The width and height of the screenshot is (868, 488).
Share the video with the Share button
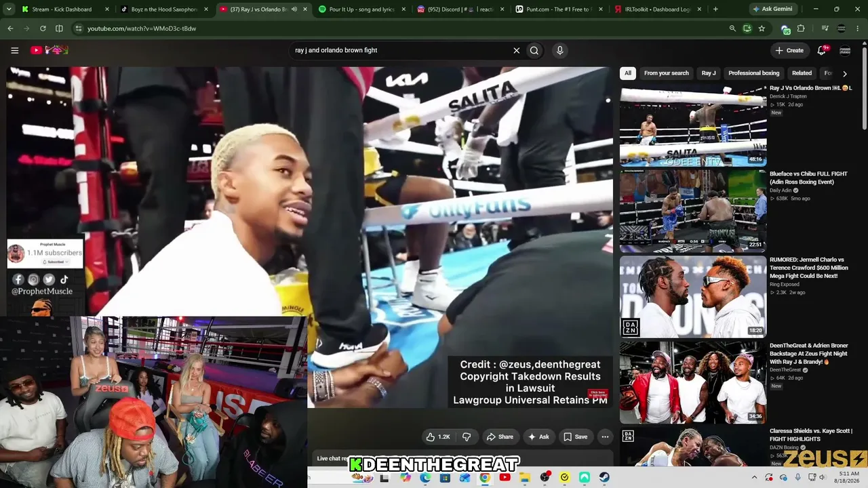point(500,437)
